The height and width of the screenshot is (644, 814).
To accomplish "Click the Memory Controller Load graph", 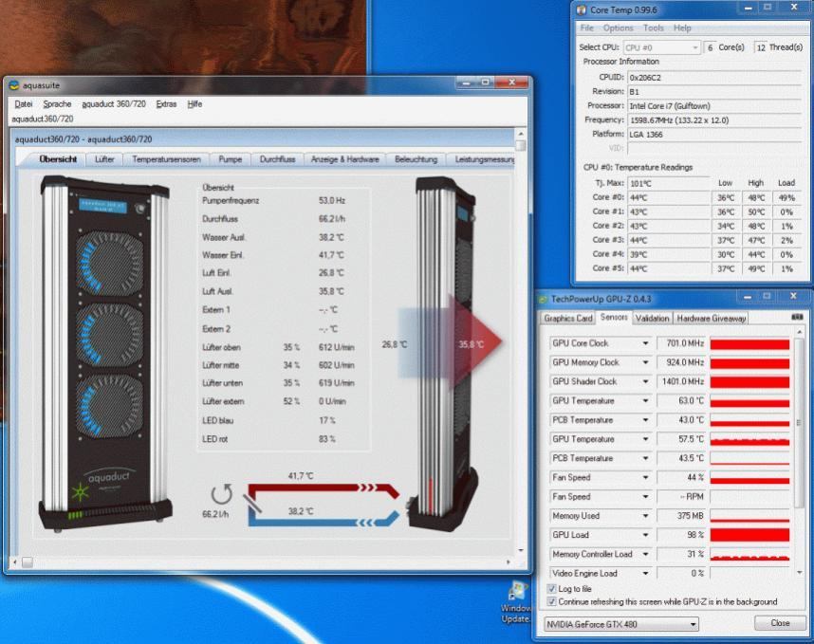I will tap(749, 554).
